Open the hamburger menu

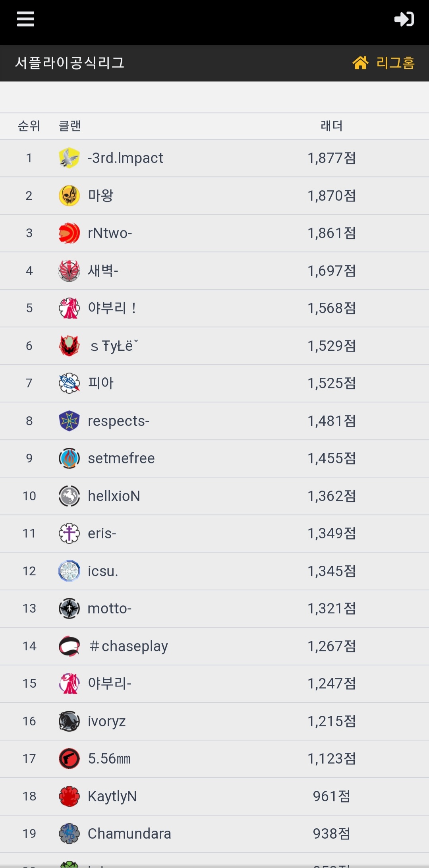click(26, 19)
